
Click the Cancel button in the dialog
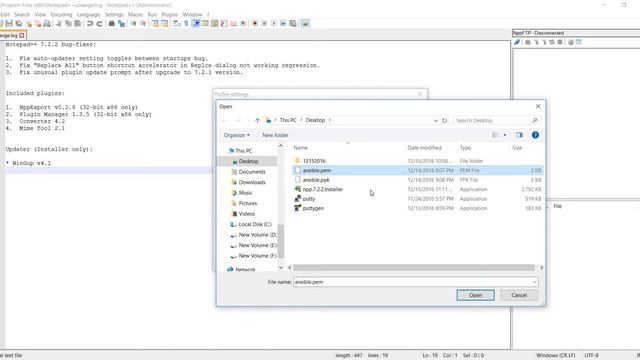point(519,295)
